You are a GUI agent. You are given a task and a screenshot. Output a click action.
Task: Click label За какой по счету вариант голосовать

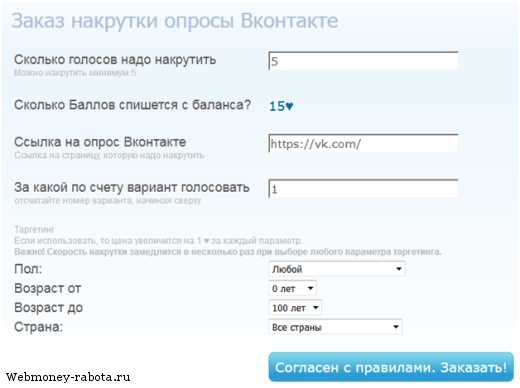(x=132, y=187)
